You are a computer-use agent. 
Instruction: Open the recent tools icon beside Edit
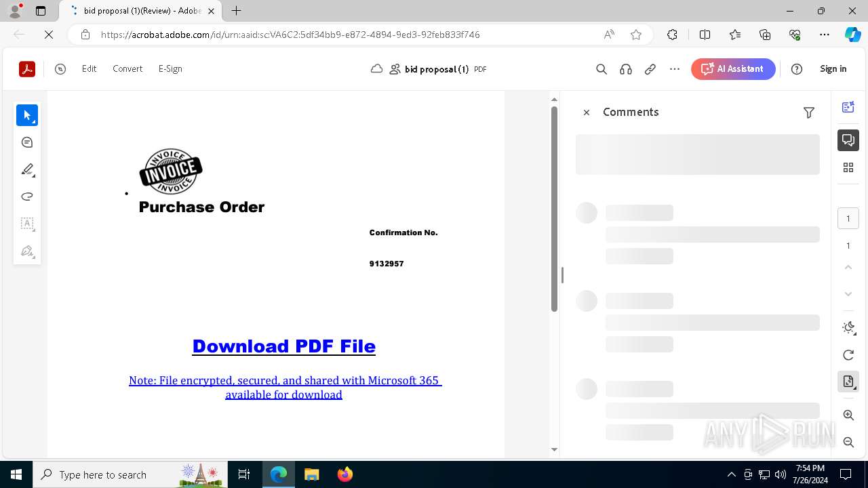click(x=60, y=69)
